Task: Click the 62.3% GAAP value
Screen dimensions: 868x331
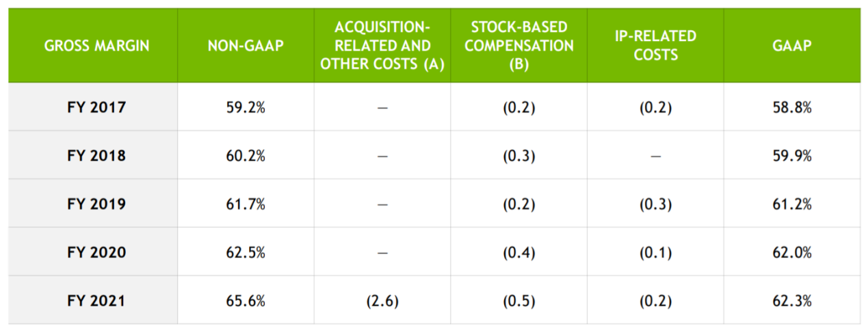Action: 792,300
